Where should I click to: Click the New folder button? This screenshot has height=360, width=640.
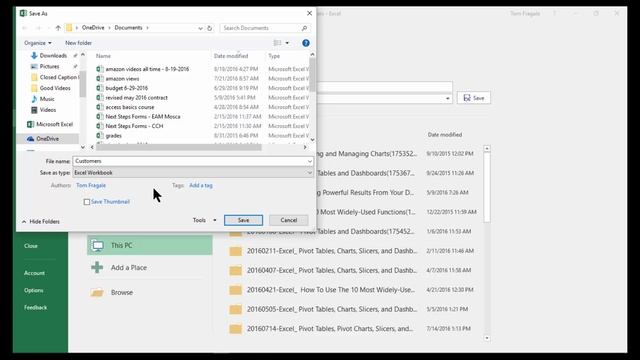(x=78, y=43)
